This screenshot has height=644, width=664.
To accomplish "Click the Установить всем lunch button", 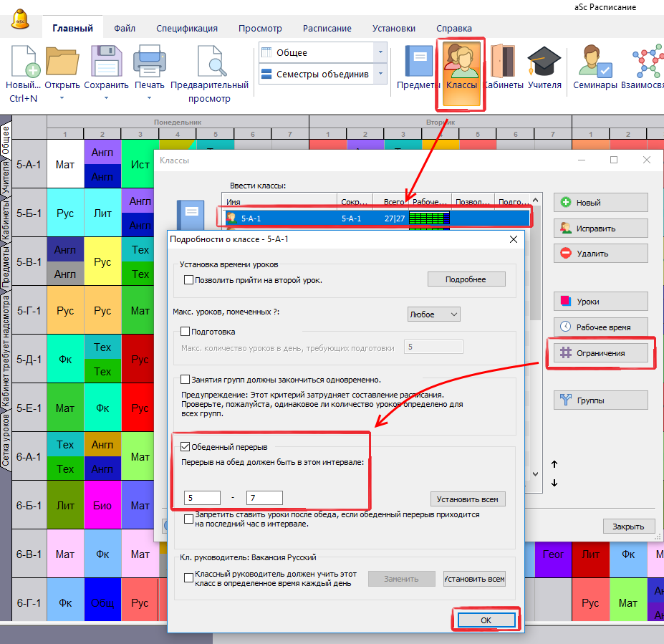I will coord(468,499).
